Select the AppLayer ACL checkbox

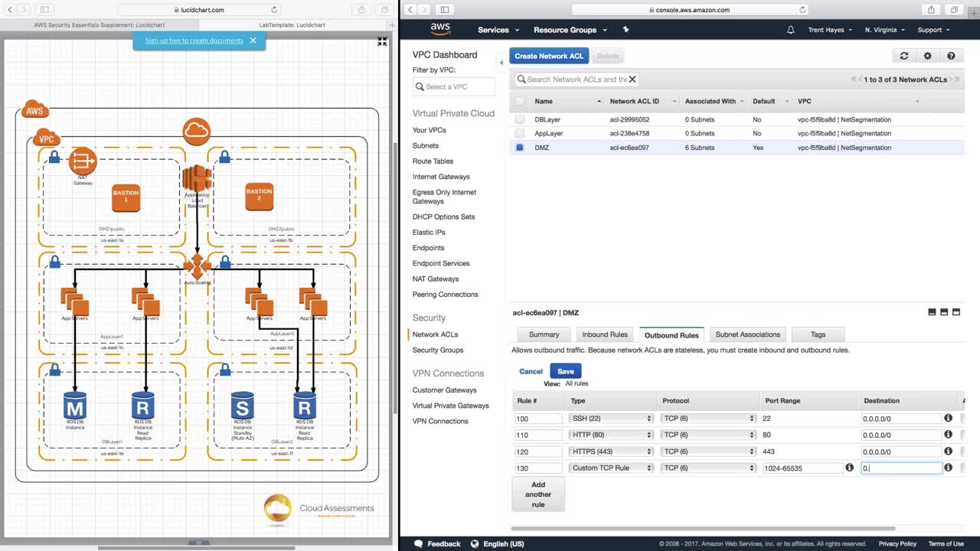[520, 133]
